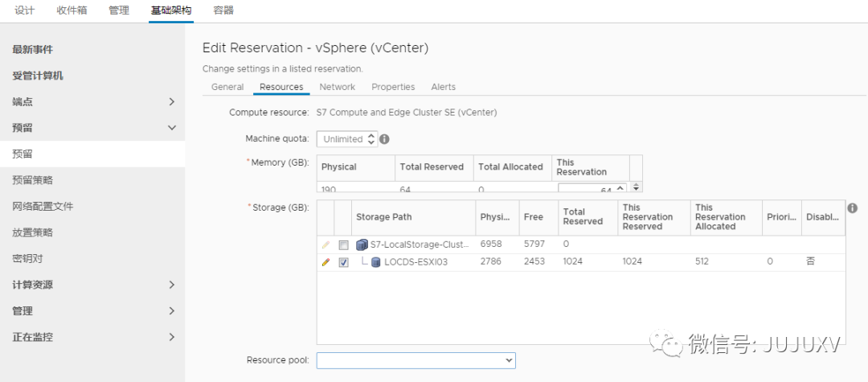The width and height of the screenshot is (868, 382).
Task: Open the Properties tab
Action: (x=393, y=87)
